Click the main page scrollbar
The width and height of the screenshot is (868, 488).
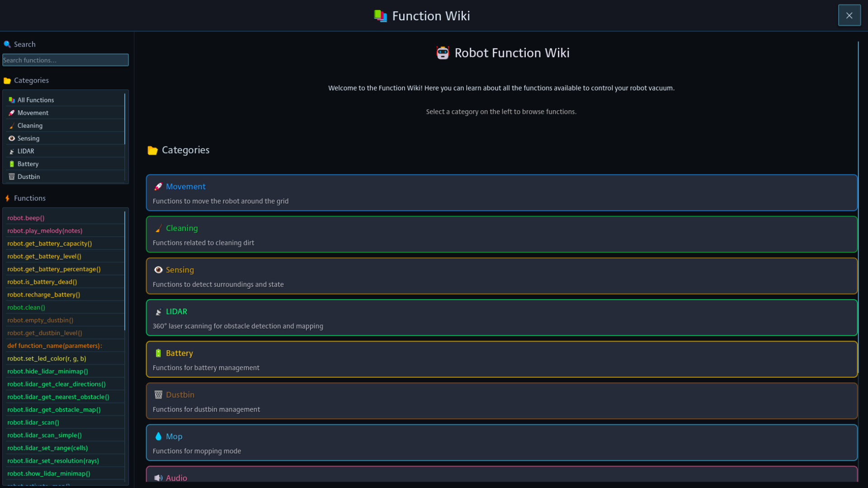tap(858, 181)
